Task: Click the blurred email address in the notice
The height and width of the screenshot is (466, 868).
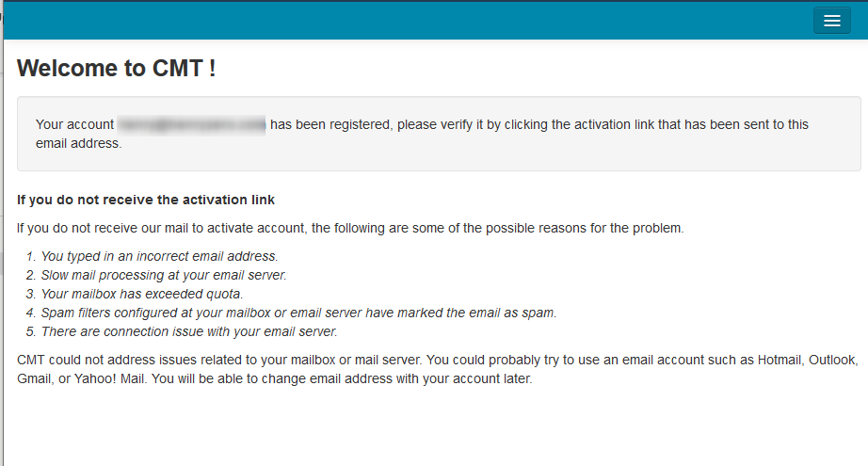Action: pos(192,124)
